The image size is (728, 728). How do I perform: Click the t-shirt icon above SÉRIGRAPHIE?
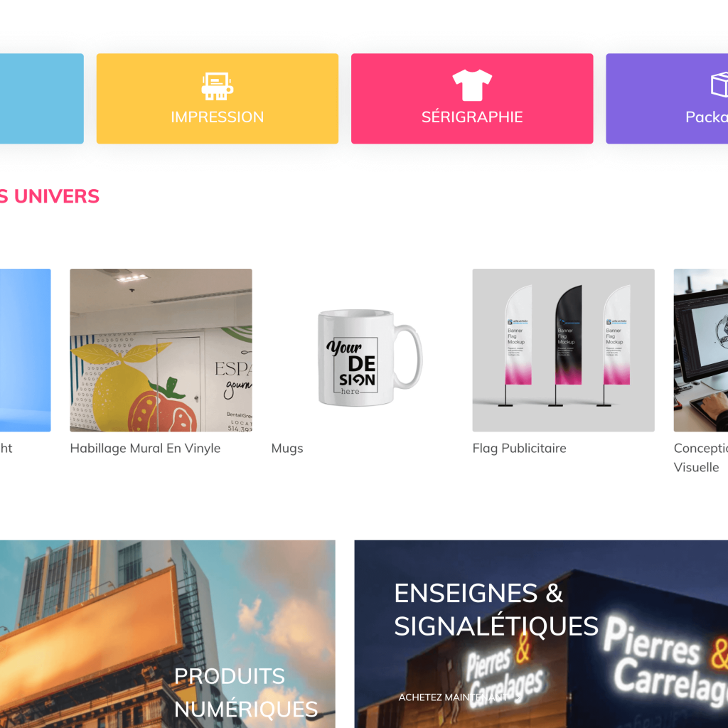(x=472, y=85)
